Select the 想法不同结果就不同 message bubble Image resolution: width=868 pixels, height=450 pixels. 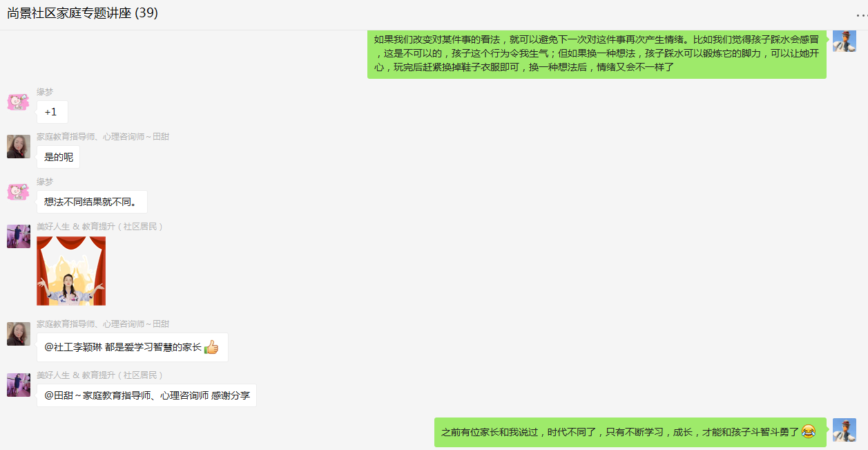(x=92, y=202)
